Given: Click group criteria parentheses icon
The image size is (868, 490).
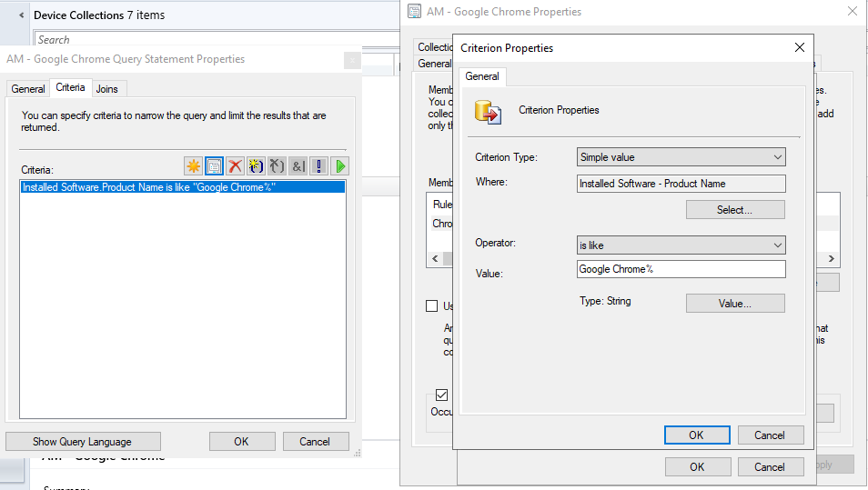Looking at the screenshot, I should click(256, 166).
